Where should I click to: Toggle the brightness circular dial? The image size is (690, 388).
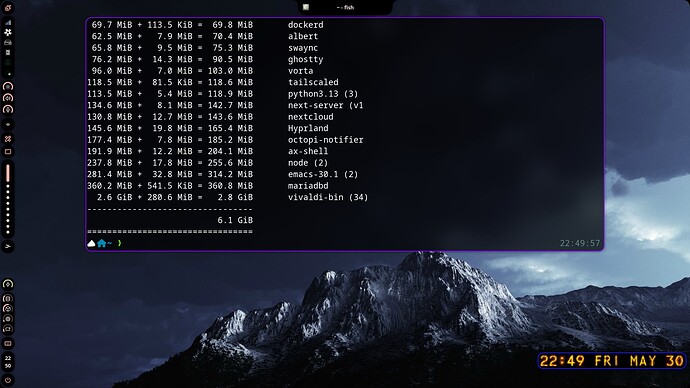click(8, 86)
